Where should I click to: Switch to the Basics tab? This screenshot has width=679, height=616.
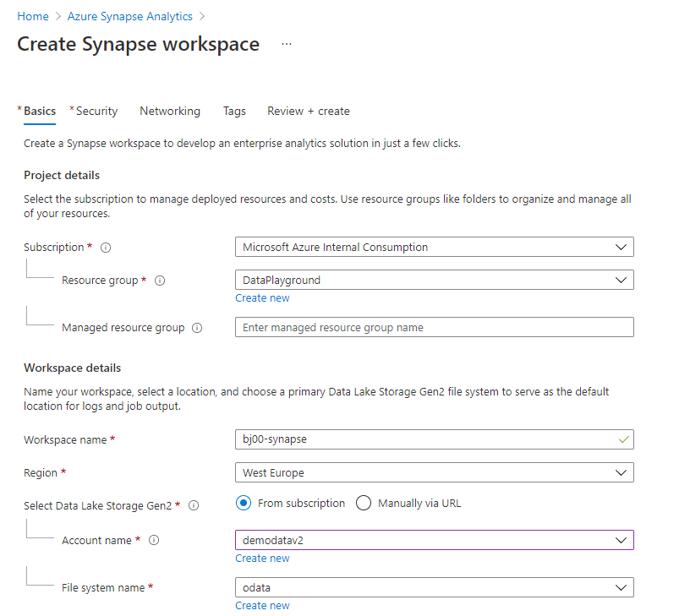click(x=40, y=112)
